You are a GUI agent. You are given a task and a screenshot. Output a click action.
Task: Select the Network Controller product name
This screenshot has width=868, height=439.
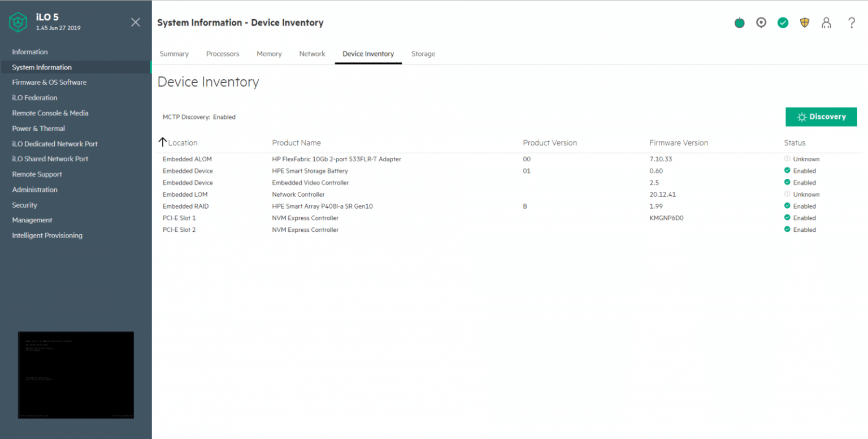pyautogui.click(x=298, y=195)
